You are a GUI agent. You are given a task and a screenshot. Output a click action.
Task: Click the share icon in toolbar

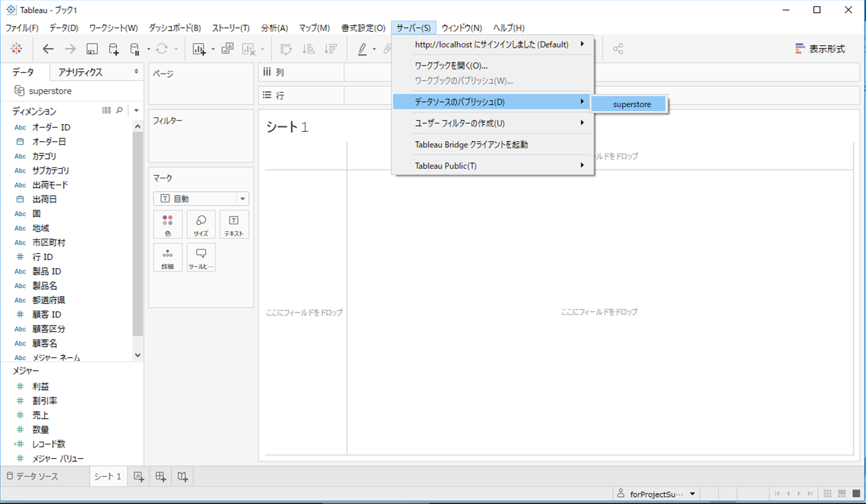[618, 49]
